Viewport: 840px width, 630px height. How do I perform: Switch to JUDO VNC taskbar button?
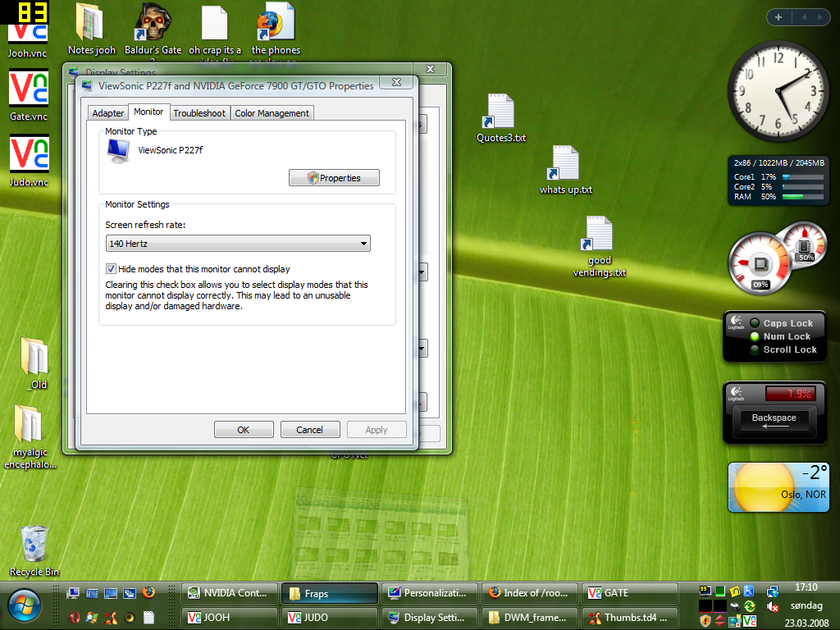(330, 618)
